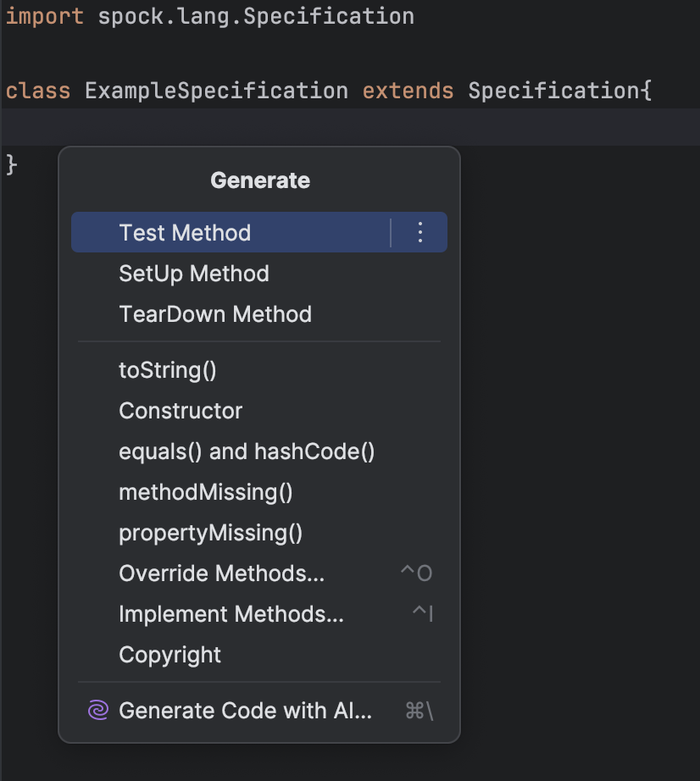This screenshot has width=700, height=781.
Task: Open the Override Methods dialog
Action: click(x=222, y=573)
